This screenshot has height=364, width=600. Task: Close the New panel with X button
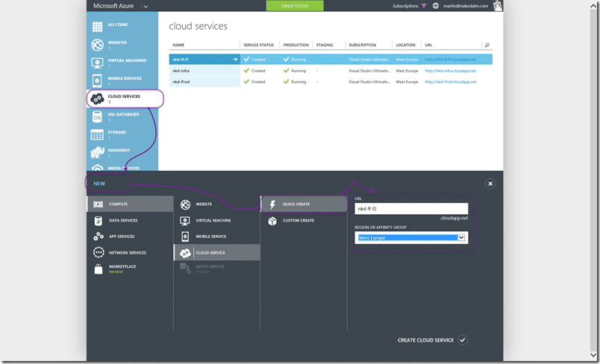pos(490,184)
